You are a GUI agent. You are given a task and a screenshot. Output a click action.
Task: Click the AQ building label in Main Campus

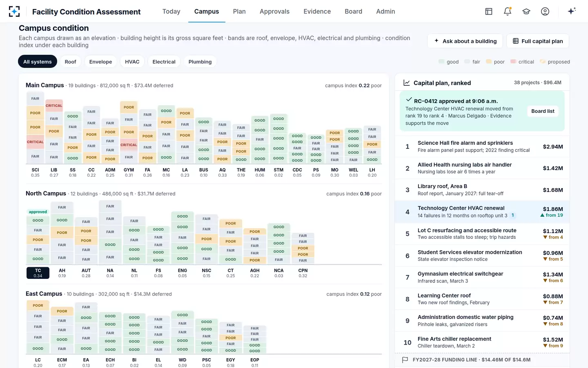[223, 172]
